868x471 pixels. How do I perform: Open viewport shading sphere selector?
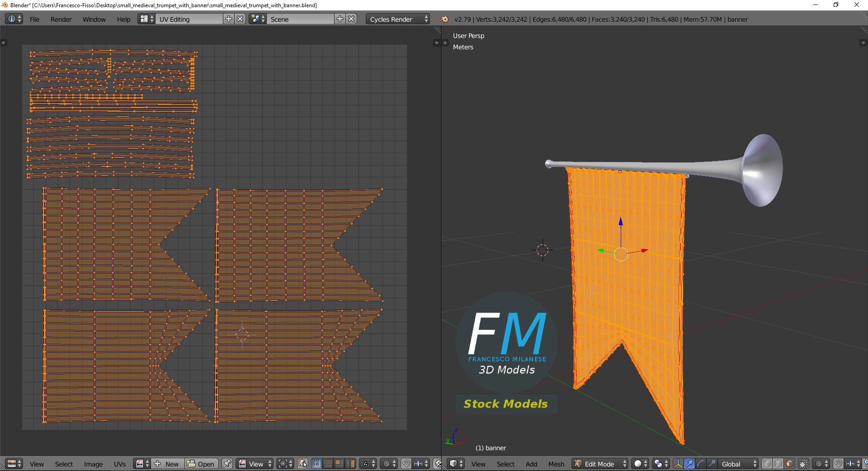(640, 464)
